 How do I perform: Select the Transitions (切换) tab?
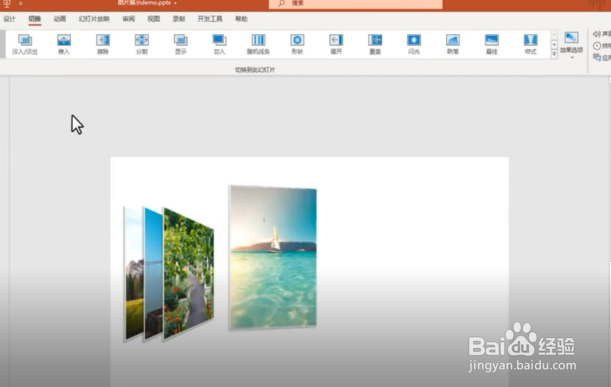35,19
